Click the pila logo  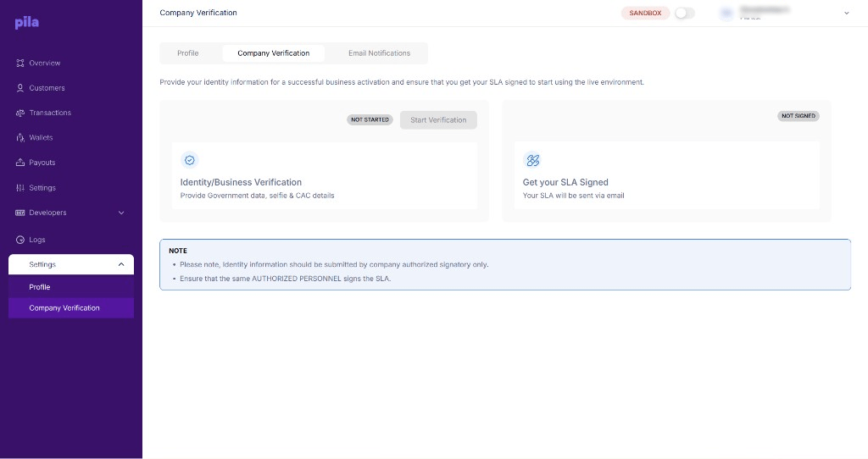[x=26, y=22]
